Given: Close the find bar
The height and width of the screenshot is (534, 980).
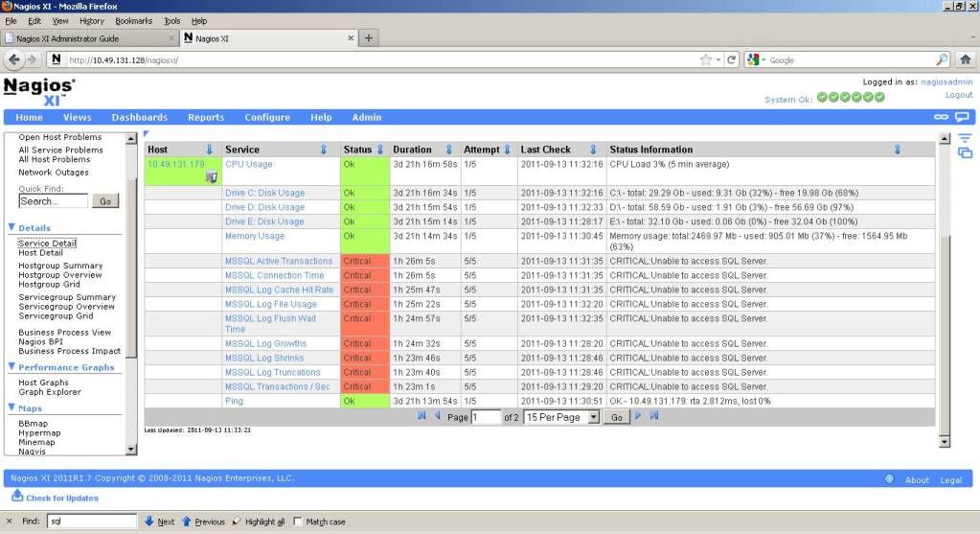Looking at the screenshot, I should [x=10, y=522].
